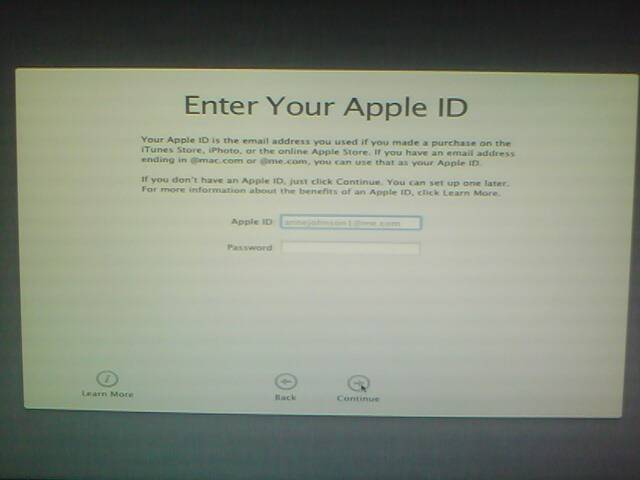Click the Learn More info icon

coord(107,379)
